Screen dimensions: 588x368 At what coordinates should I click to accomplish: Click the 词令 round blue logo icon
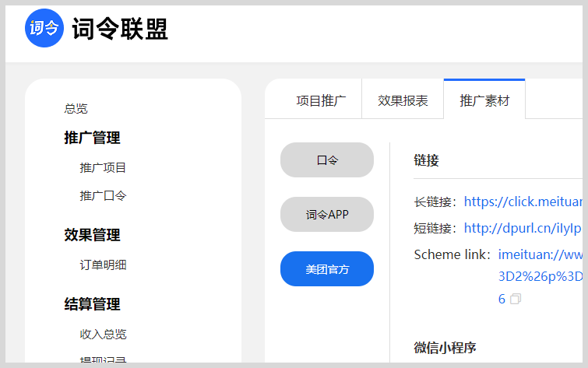pos(44,28)
